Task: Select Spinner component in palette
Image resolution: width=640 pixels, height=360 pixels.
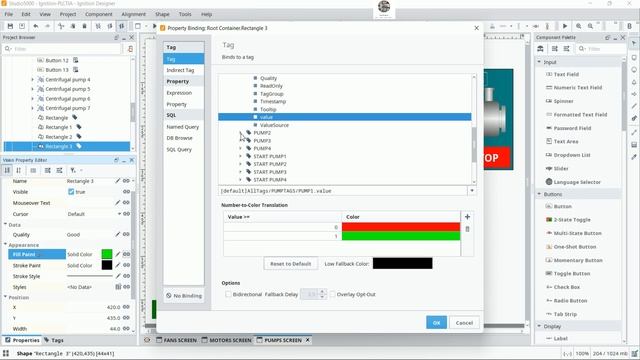Action: (560, 101)
